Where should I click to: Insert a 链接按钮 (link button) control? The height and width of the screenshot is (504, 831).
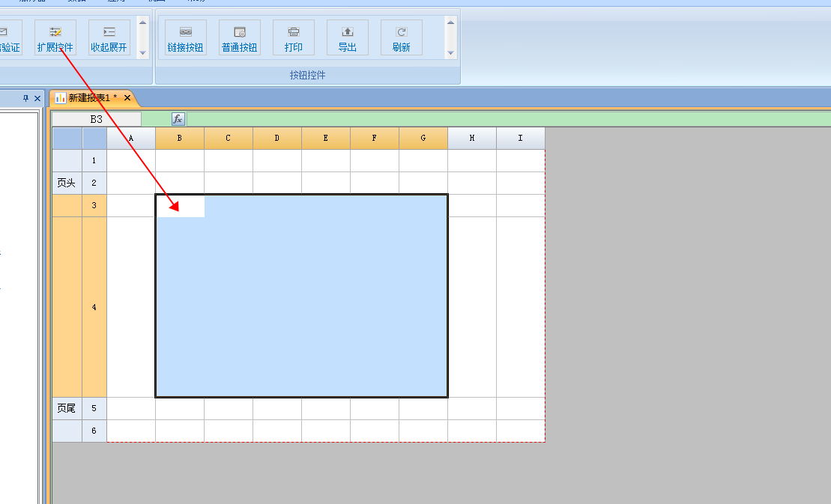click(186, 37)
